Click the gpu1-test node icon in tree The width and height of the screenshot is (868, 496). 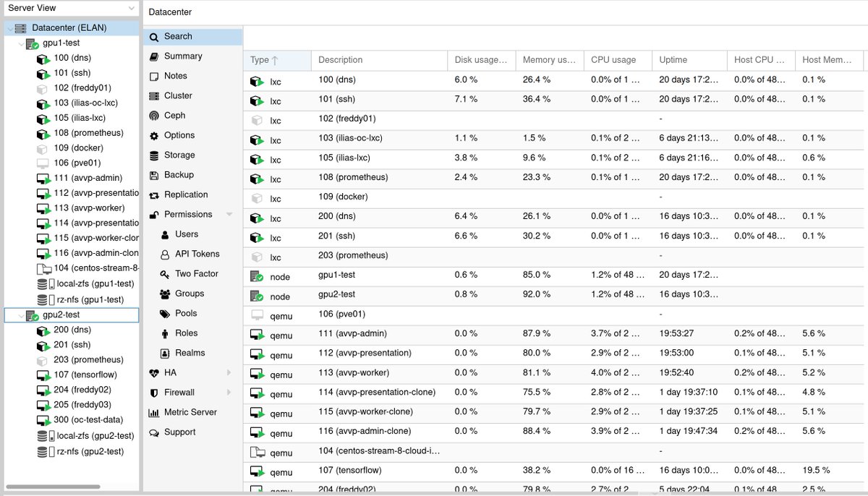click(x=33, y=43)
